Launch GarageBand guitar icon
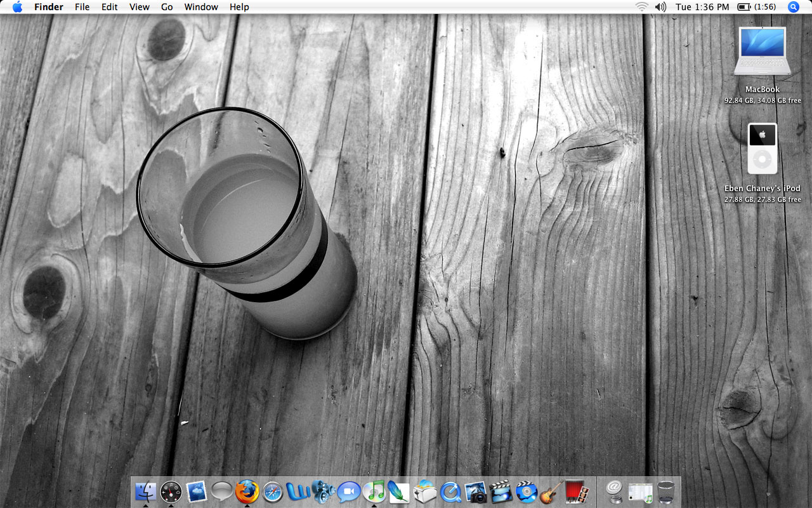The height and width of the screenshot is (508, 812). (551, 491)
